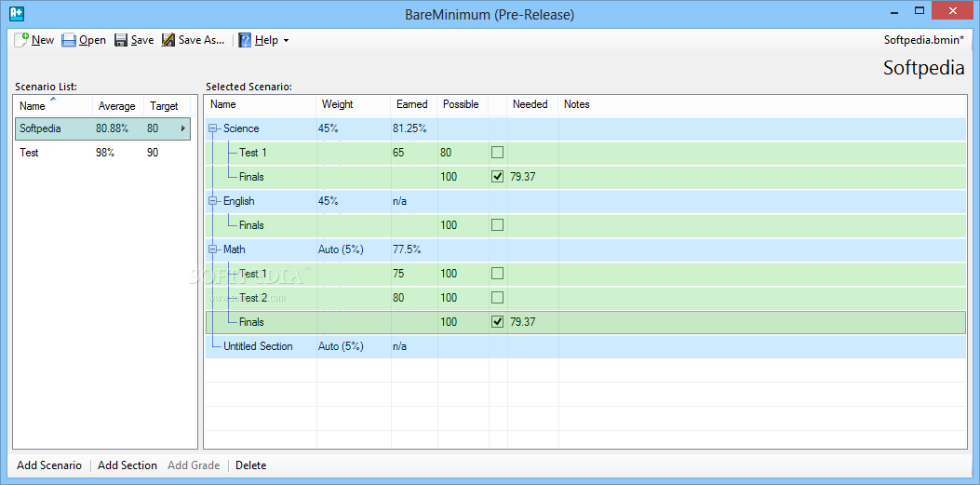Click Science earned 81.25% cell

coord(409,128)
